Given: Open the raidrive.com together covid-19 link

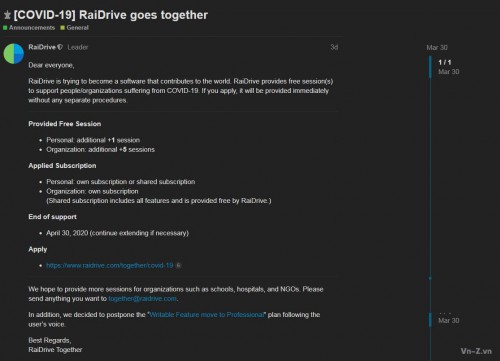Looking at the screenshot, I should 110,265.
